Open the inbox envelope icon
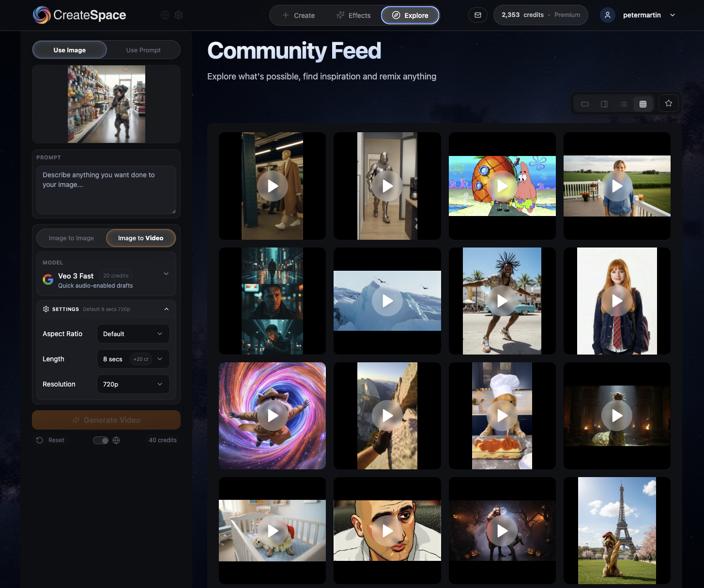 (x=478, y=15)
